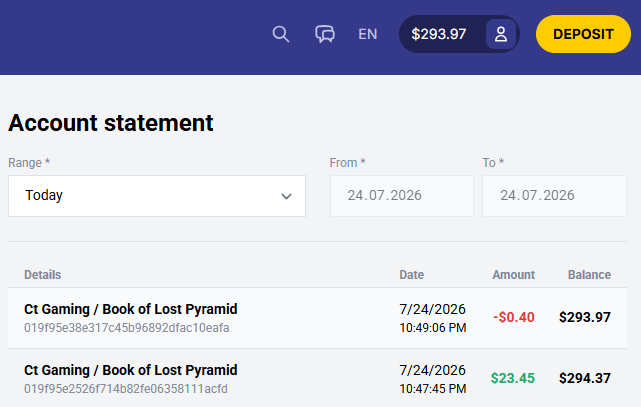Open the user profile icon
Image resolution: width=641 pixels, height=407 pixels.
coord(501,34)
